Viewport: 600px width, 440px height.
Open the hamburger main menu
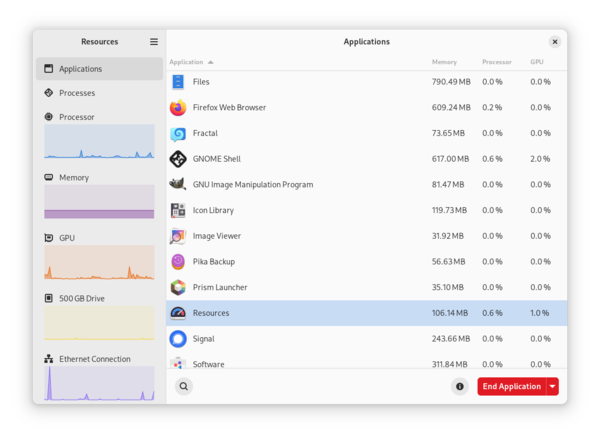coord(154,42)
